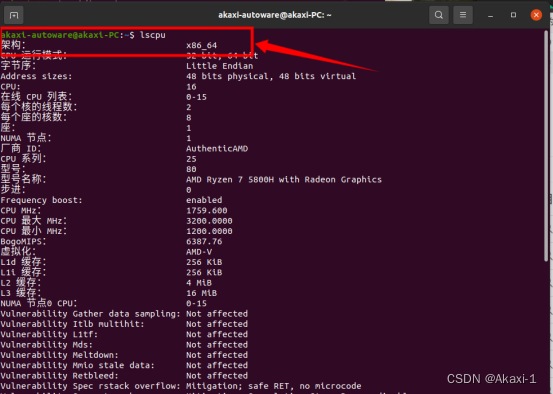Click the Address sizes label
This screenshot has height=394, width=553.
pyautogui.click(x=36, y=76)
